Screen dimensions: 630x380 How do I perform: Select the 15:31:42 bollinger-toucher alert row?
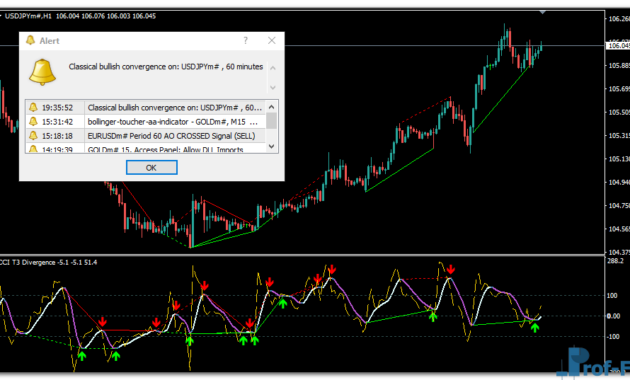146,121
